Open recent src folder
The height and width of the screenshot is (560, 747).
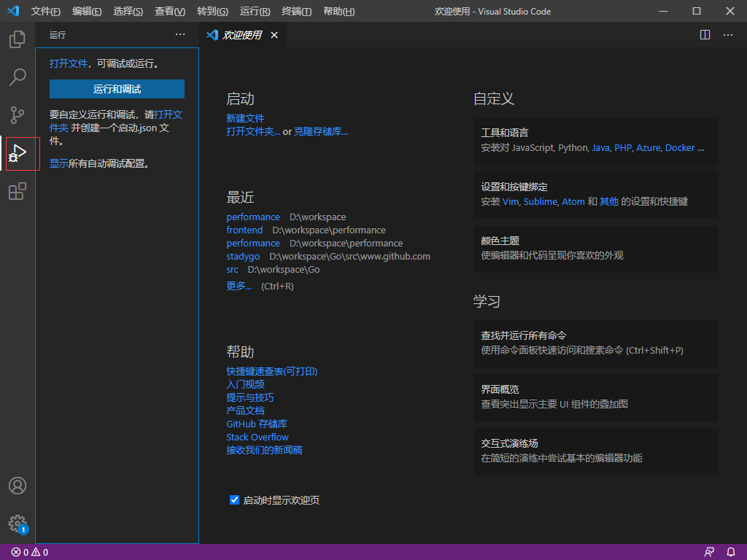click(232, 270)
